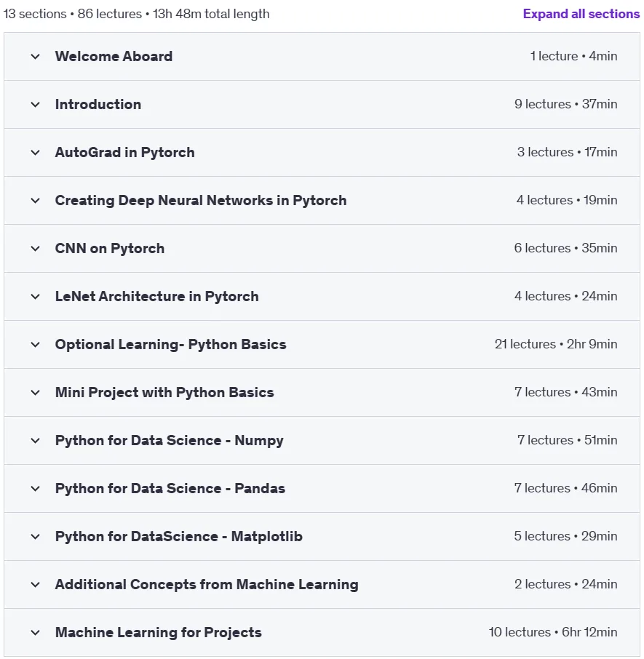Image resolution: width=644 pixels, height=659 pixels.
Task: Click chevron next to Creating Deep Neural Networks
Action: tap(36, 201)
